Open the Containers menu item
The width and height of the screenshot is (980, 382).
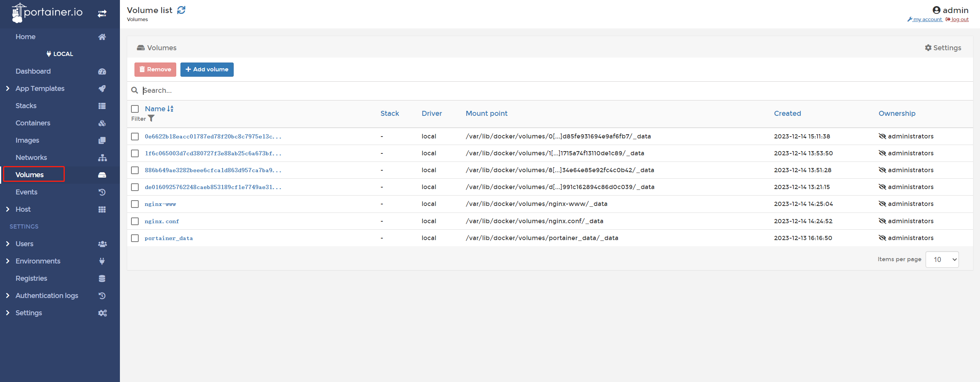[33, 123]
